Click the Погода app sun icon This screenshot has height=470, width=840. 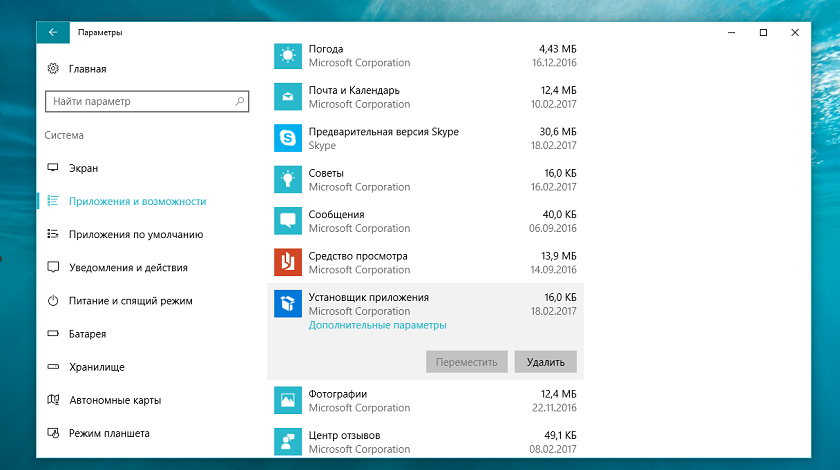tap(288, 55)
